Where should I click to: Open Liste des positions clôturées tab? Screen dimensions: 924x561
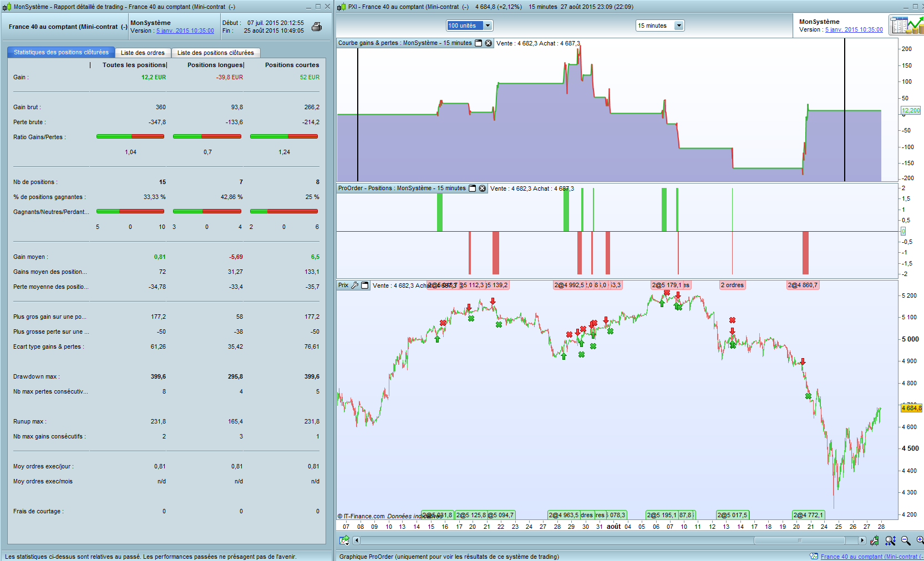tap(215, 53)
